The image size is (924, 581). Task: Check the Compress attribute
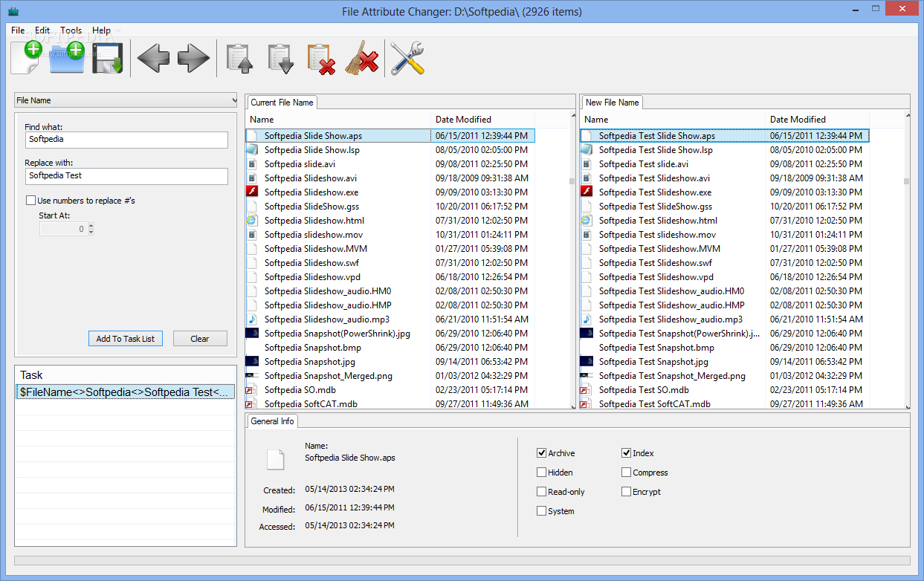click(626, 473)
